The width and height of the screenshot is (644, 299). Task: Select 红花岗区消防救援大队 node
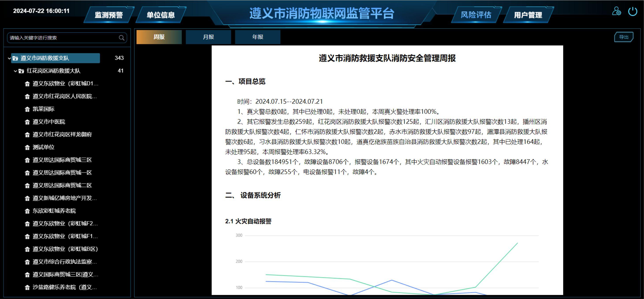pos(54,71)
